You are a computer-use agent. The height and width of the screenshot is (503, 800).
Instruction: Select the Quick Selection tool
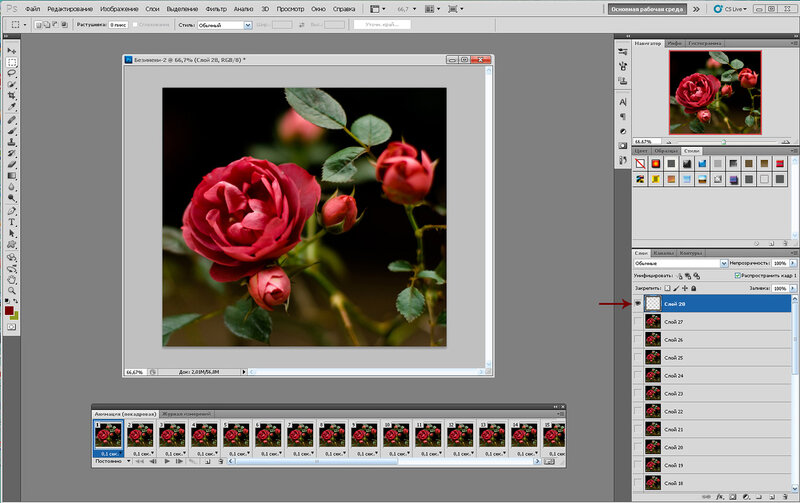pyautogui.click(x=11, y=85)
